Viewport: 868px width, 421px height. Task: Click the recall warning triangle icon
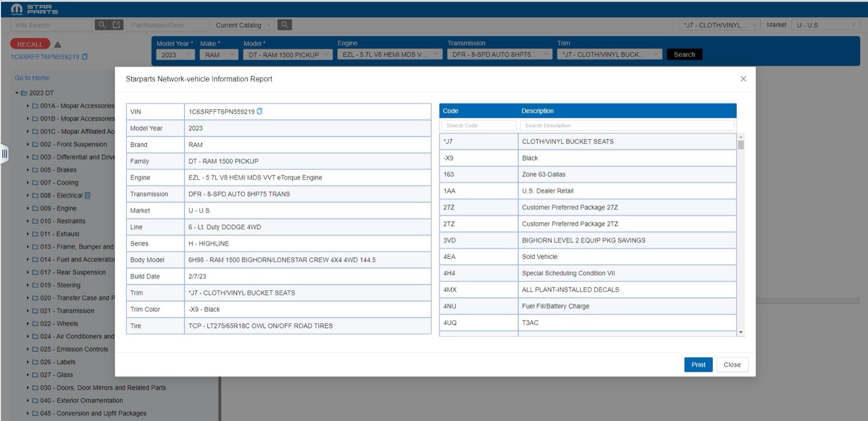pyautogui.click(x=58, y=44)
